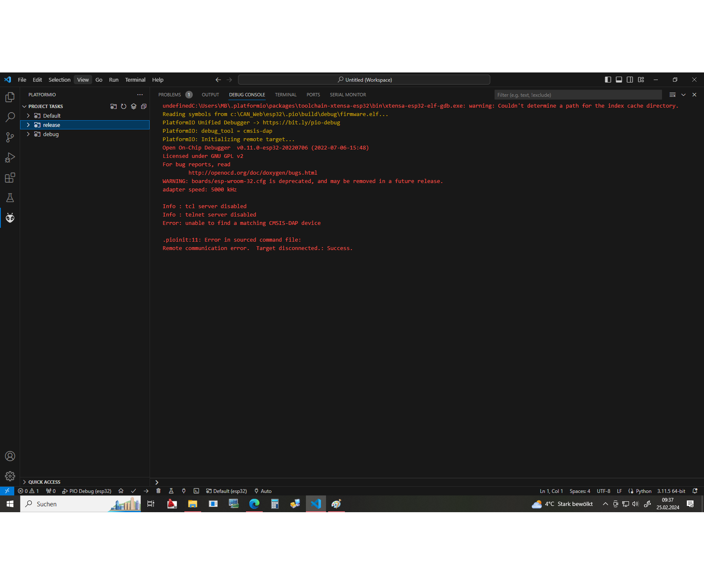Expand the Quick Access section
Image resolution: width=704 pixels, height=588 pixels.
25,482
